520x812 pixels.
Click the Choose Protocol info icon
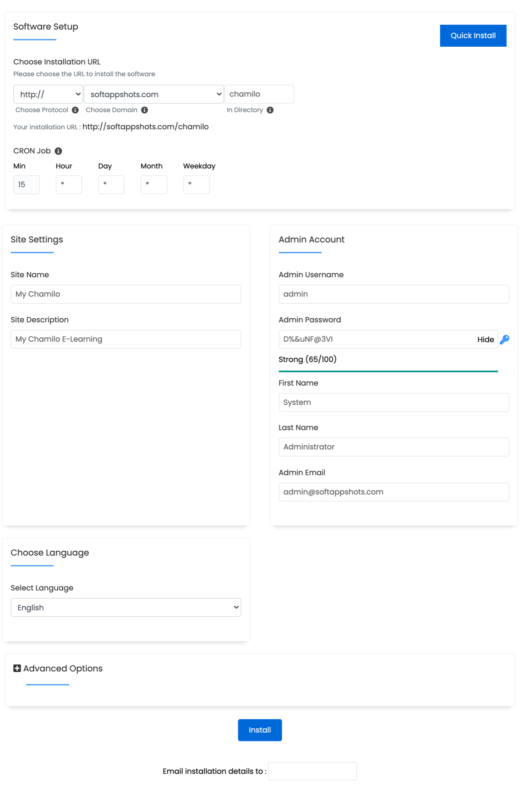75,110
